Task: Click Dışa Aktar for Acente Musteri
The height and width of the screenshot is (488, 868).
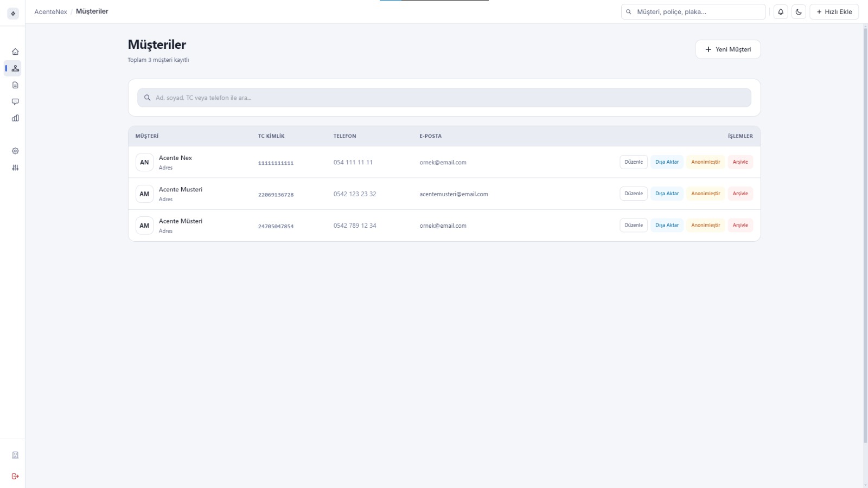Action: 667,194
